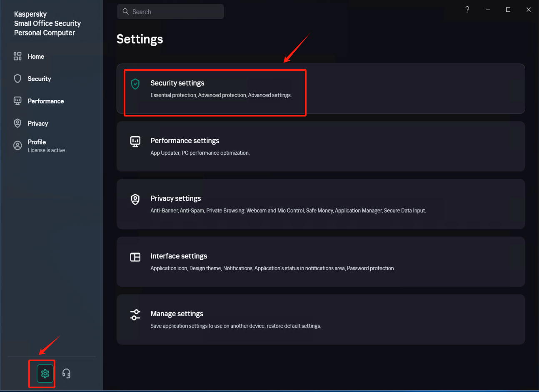Click the monitor icon of Performance settings

point(135,142)
